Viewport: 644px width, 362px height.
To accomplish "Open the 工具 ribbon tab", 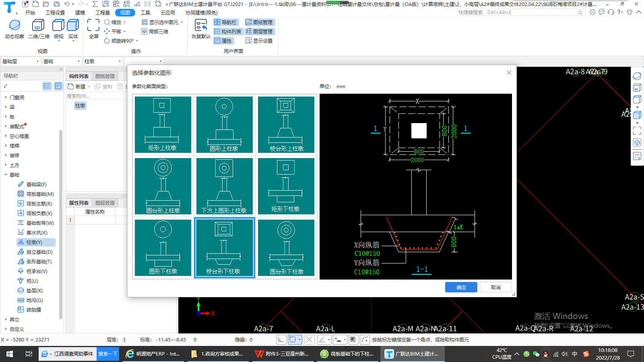I will 145,12.
